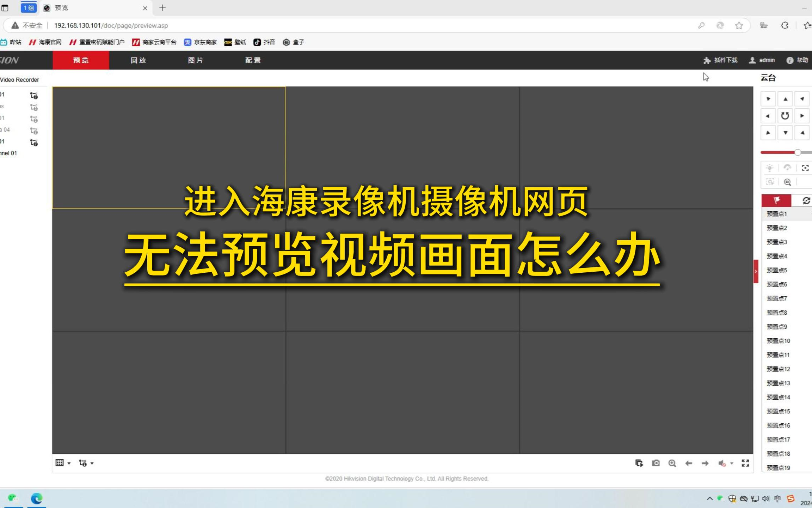Start PTZ auto scan center button

pos(785,116)
